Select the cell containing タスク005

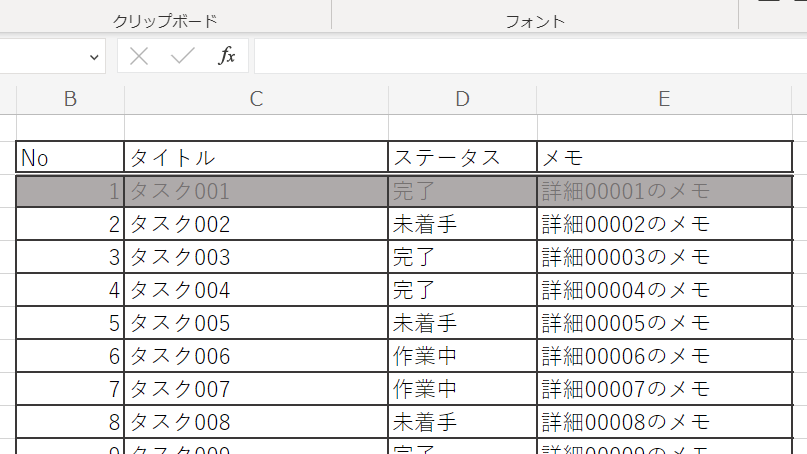click(256, 323)
